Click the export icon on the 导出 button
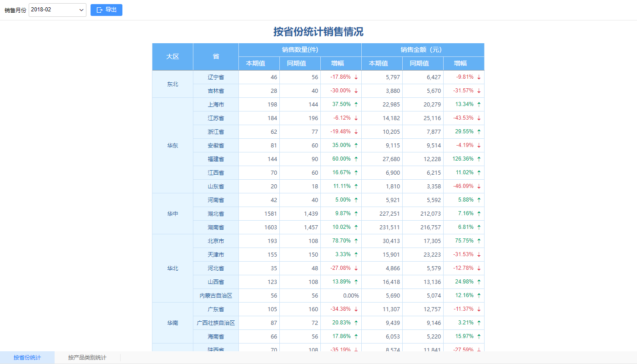Viewport: 637px width, 364px height. point(100,10)
